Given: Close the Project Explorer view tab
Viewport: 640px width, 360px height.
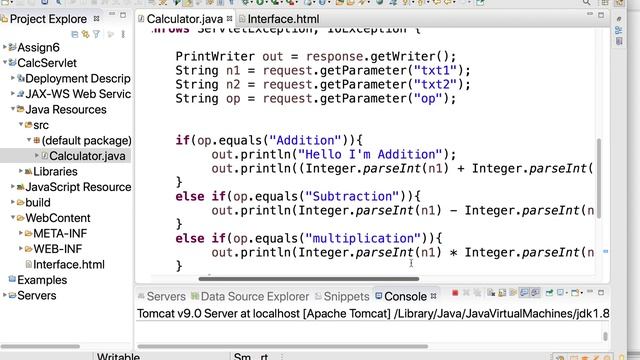Looking at the screenshot, I should (96, 18).
